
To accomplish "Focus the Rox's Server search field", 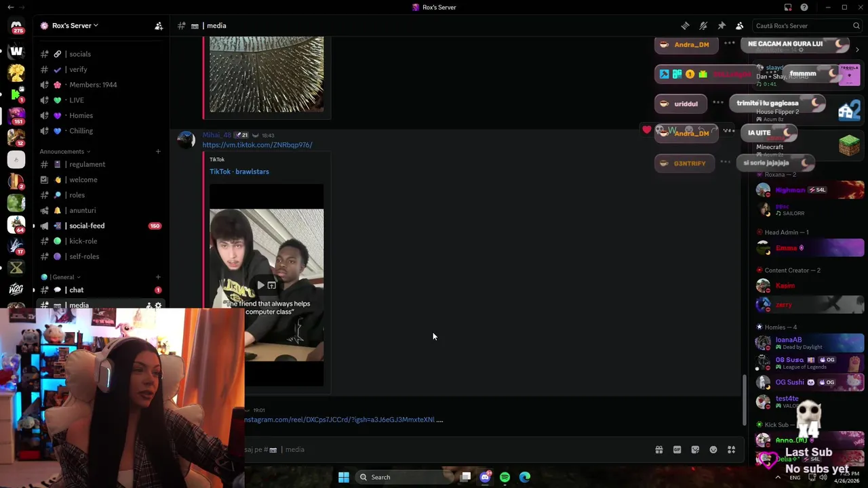I will pyautogui.click(x=807, y=26).
